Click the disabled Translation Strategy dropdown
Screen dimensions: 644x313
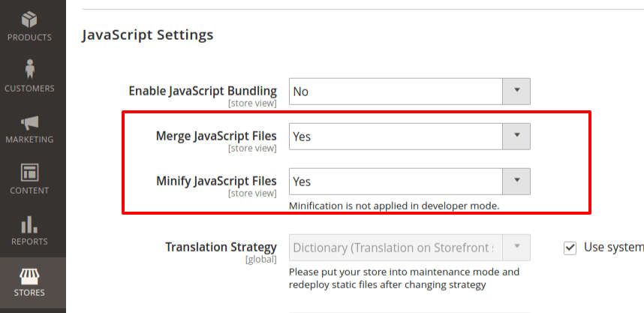410,247
